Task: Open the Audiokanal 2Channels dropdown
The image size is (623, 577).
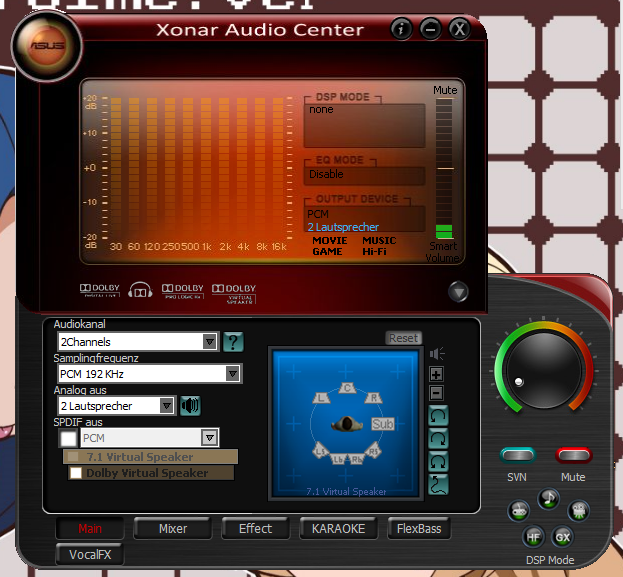Action: click(x=209, y=342)
